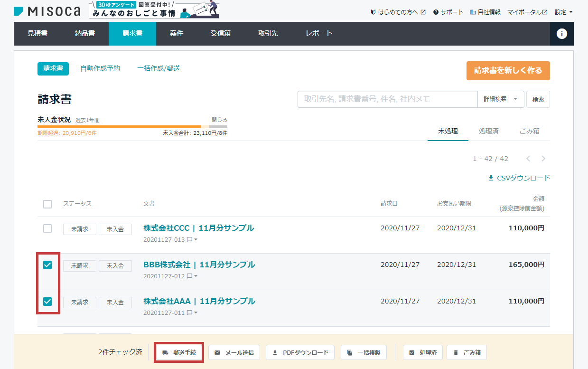Image resolution: width=588 pixels, height=369 pixels.
Task: Select the 請求書 sub-tab pill
Action: (x=53, y=68)
